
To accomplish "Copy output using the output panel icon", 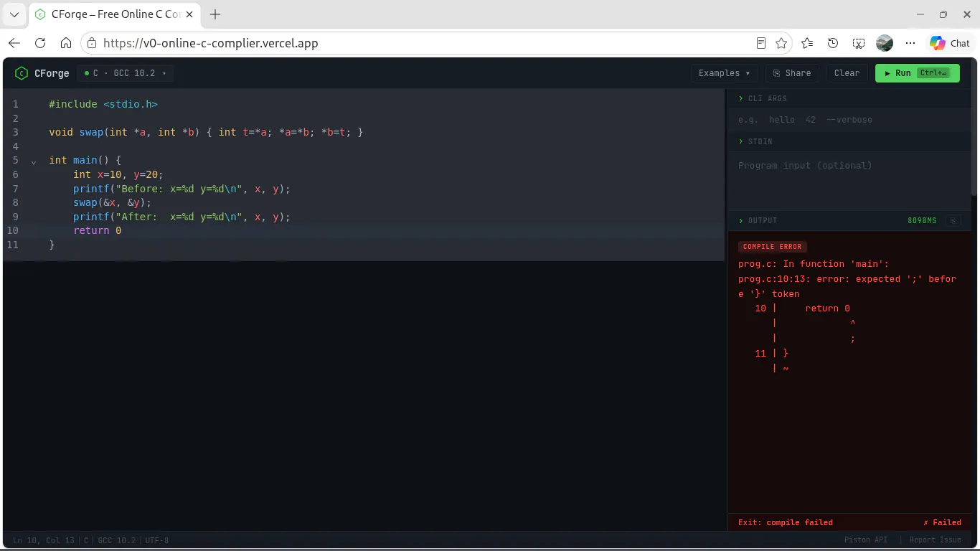I will [x=953, y=220].
